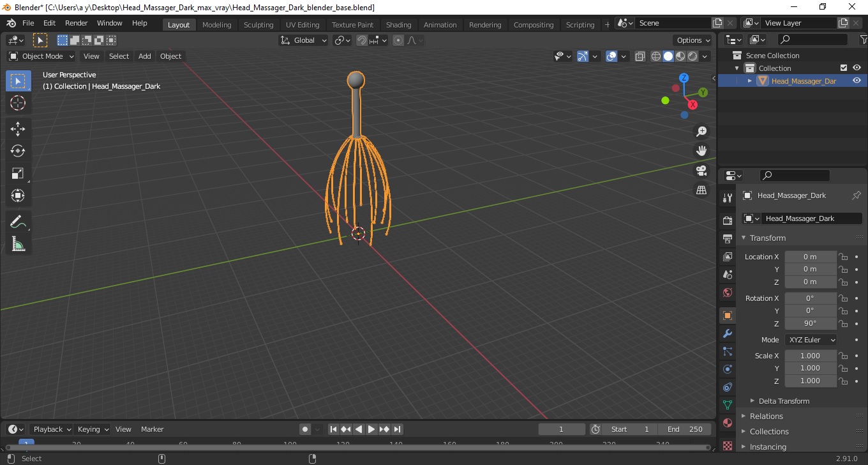868x465 pixels.
Task: Open the Modifier properties wrench tab
Action: point(727,333)
